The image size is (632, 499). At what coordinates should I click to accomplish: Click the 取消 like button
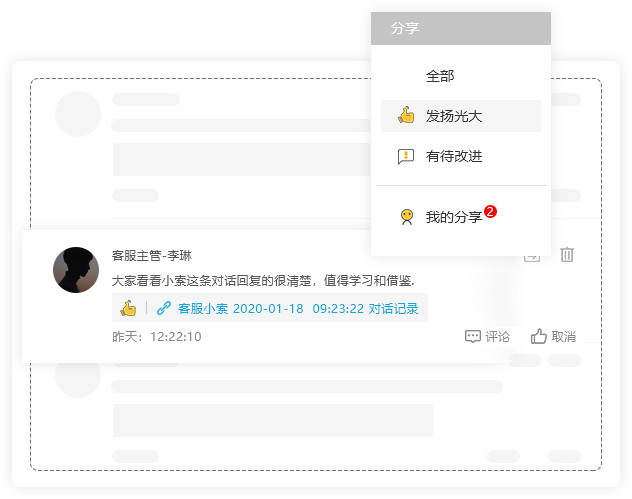[553, 336]
